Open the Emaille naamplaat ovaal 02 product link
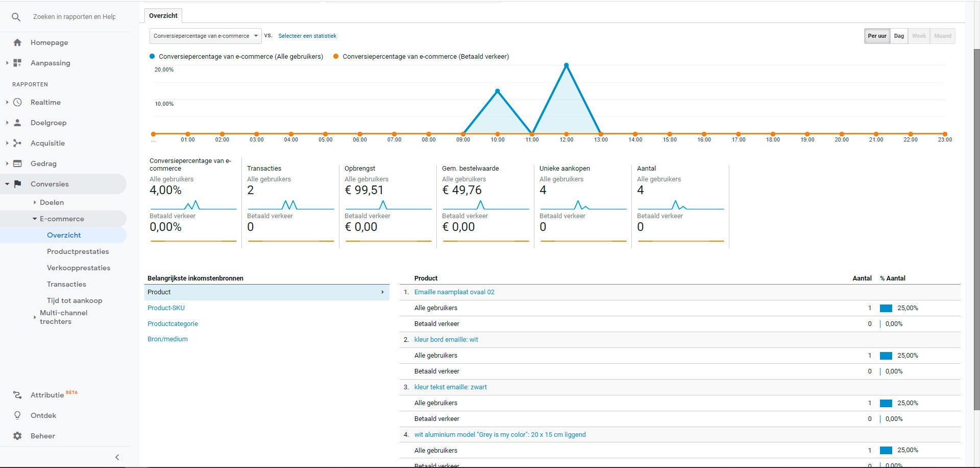 pos(454,292)
